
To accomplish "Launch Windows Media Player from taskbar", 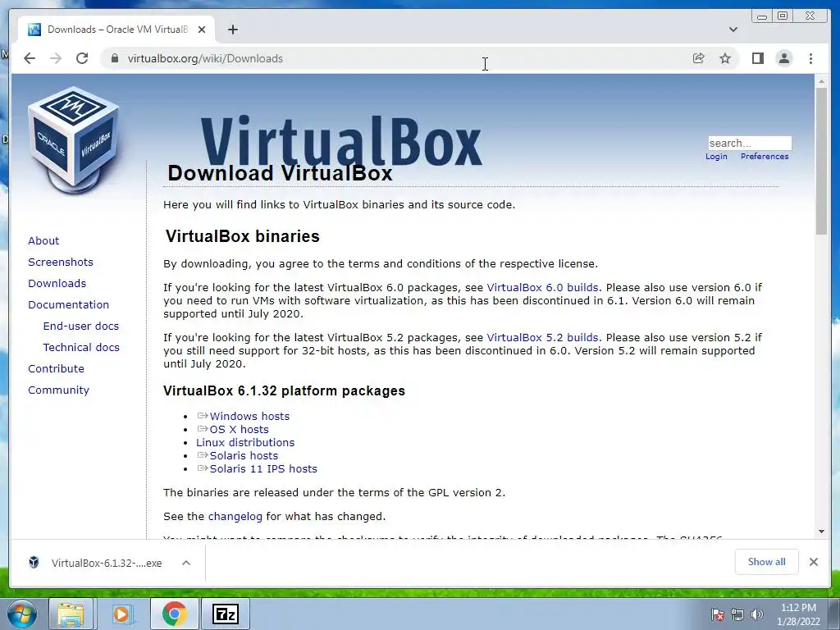I will pyautogui.click(x=121, y=614).
